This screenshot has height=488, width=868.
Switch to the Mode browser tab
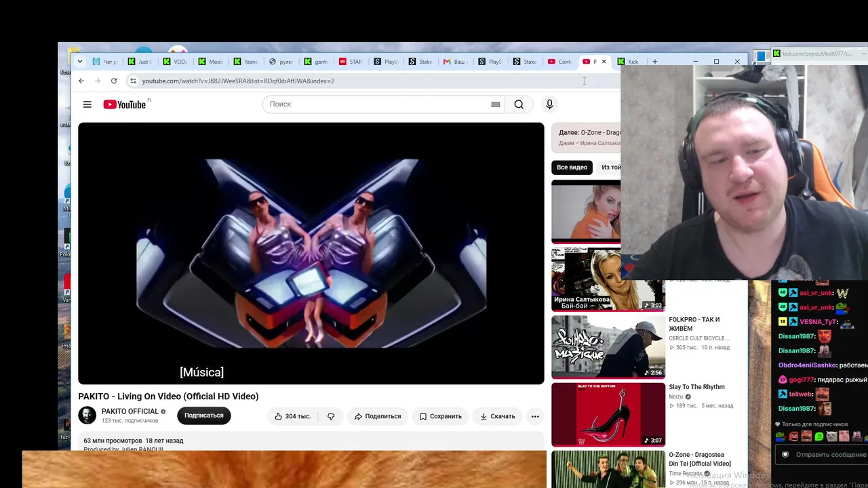[211, 62]
